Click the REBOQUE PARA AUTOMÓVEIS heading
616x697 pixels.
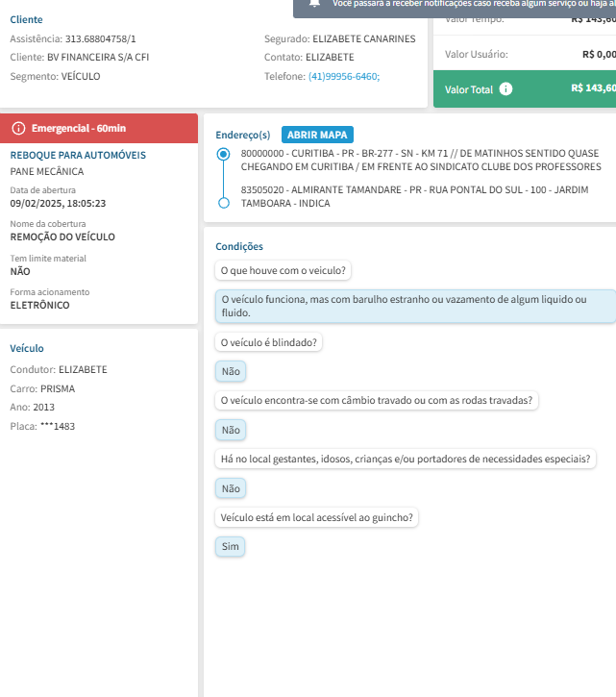click(78, 155)
